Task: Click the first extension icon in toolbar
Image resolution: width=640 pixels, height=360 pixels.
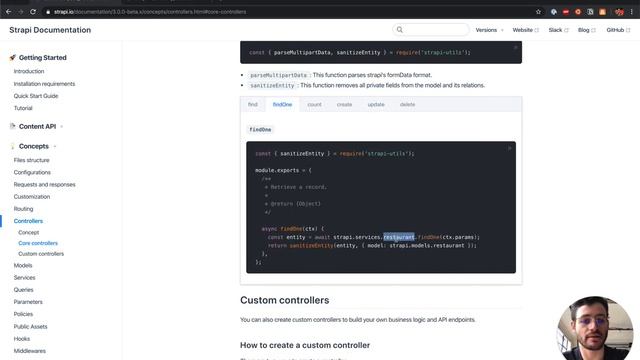Action: pos(553,12)
